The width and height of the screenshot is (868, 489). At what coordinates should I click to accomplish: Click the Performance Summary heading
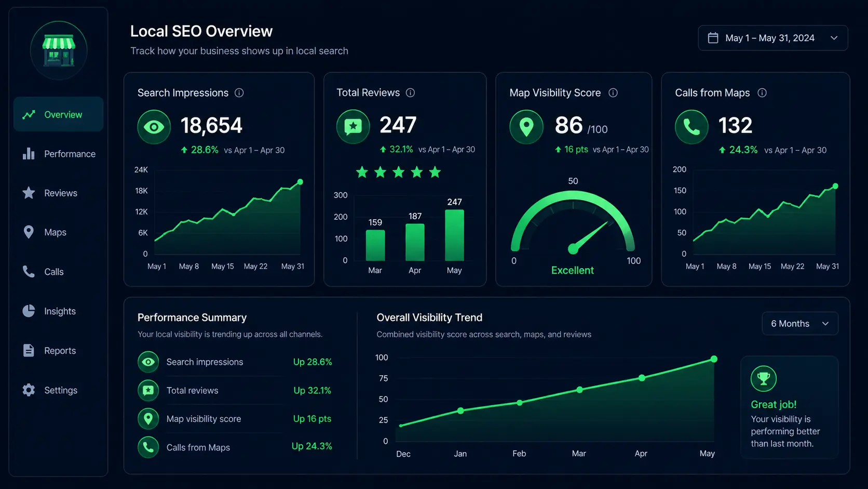[x=192, y=318]
